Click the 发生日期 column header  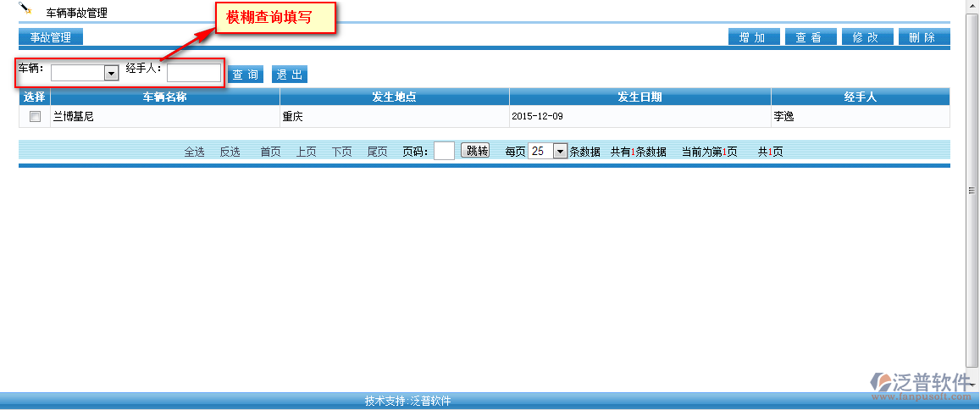tap(640, 97)
